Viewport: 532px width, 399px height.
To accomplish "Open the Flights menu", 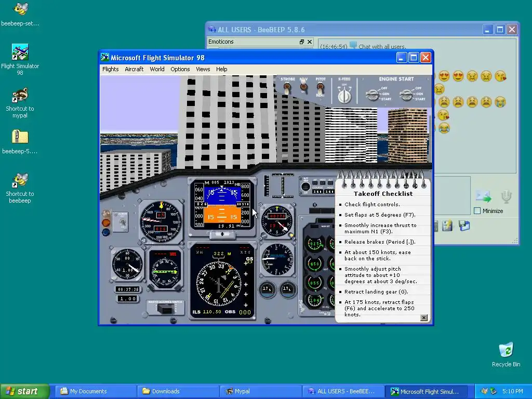I will click(x=110, y=69).
